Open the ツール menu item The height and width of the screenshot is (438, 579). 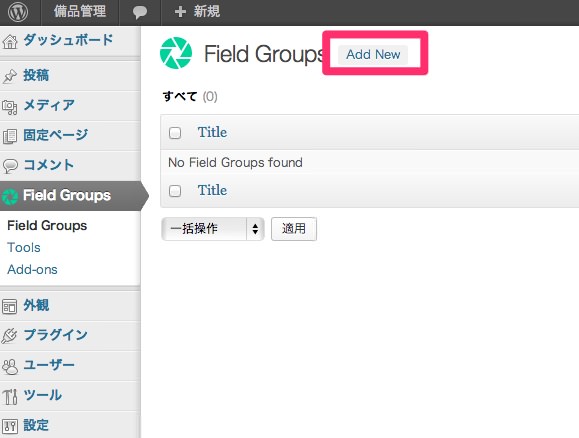[42, 395]
